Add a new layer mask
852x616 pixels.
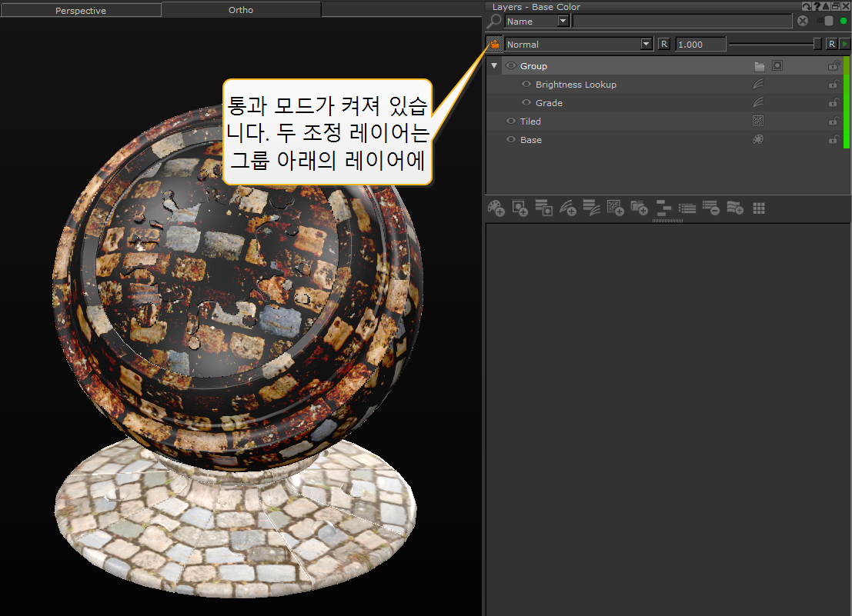(x=520, y=208)
